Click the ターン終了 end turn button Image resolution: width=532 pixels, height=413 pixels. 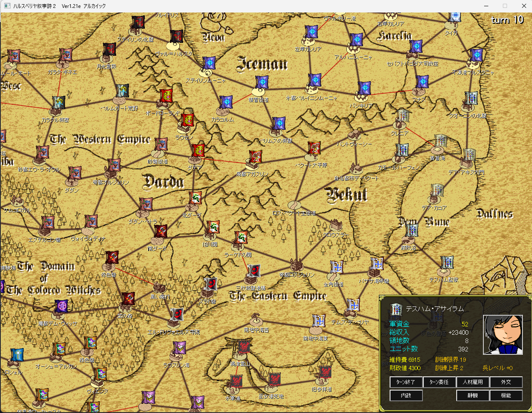(x=406, y=382)
